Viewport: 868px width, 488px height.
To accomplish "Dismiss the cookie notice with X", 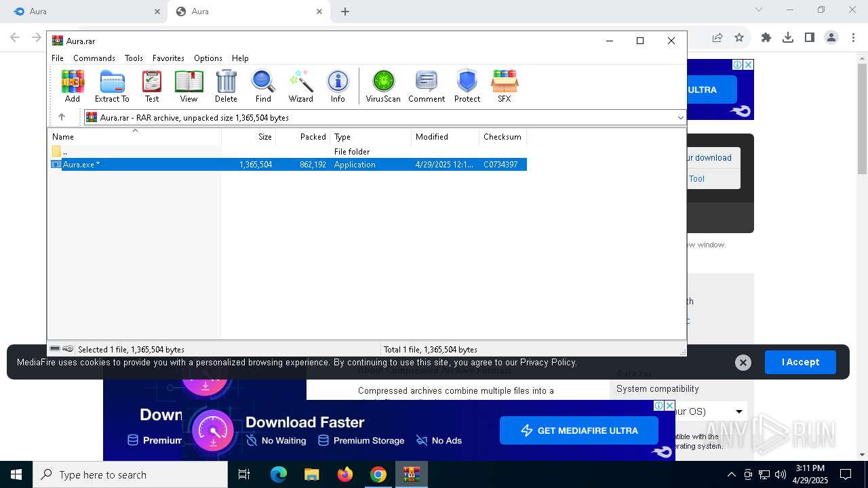I will coord(743,363).
